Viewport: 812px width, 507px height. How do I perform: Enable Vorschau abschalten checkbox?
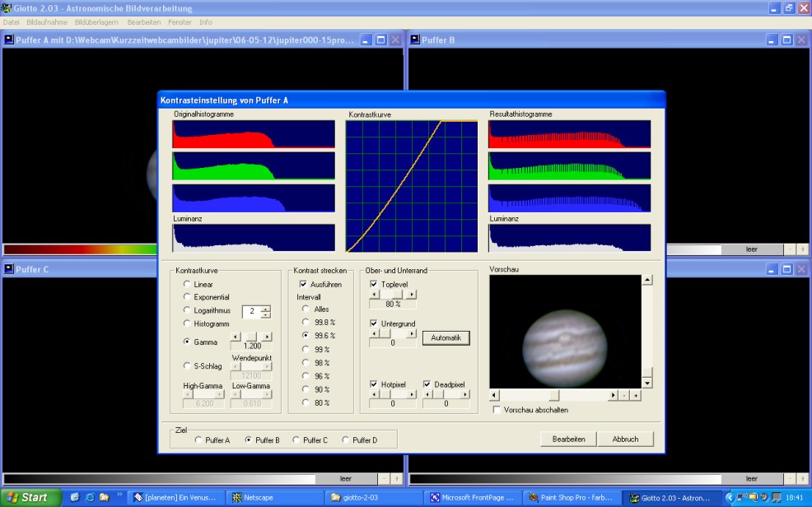(x=497, y=410)
